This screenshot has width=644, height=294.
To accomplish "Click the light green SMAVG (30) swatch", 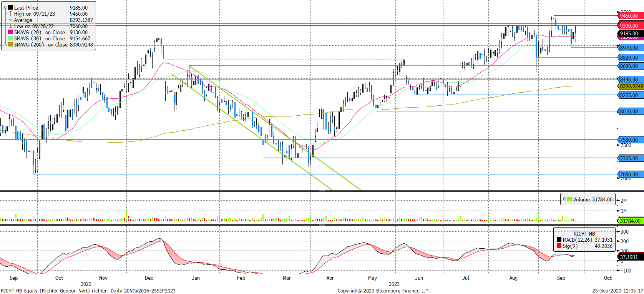I will [10, 38].
